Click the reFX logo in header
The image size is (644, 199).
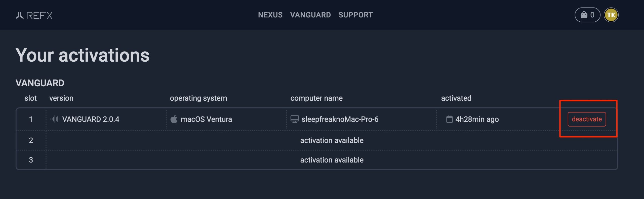(x=34, y=15)
